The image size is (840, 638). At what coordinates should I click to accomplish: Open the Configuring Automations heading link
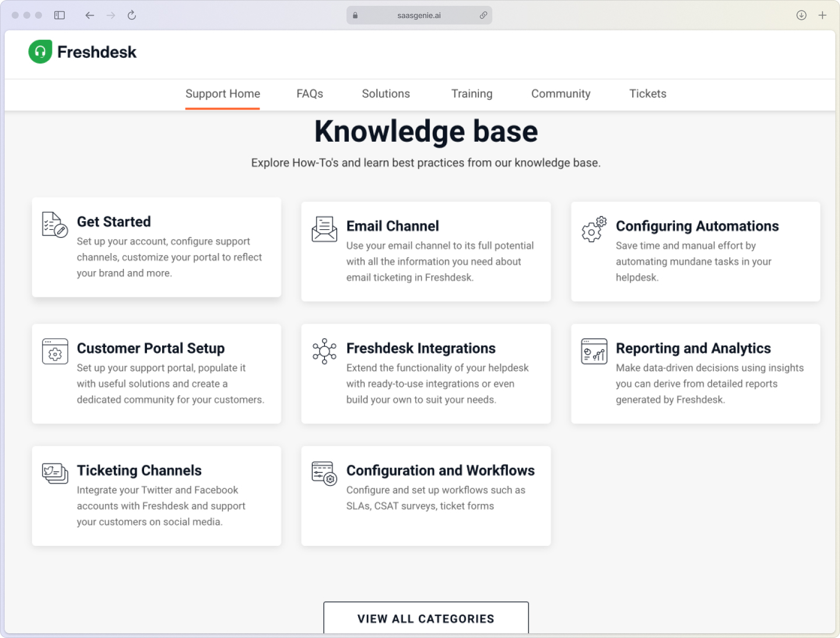tap(697, 226)
